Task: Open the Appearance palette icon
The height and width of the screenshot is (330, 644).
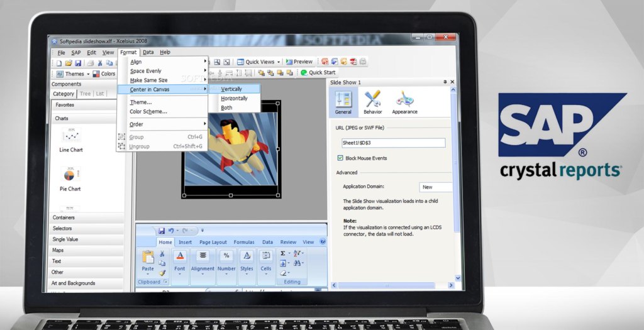Action: point(404,99)
